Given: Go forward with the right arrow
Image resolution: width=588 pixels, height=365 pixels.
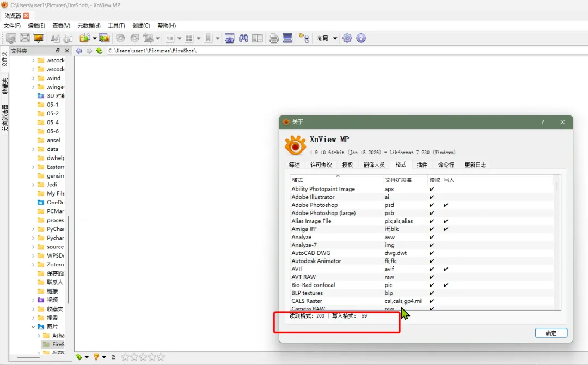Looking at the screenshot, I should point(89,51).
